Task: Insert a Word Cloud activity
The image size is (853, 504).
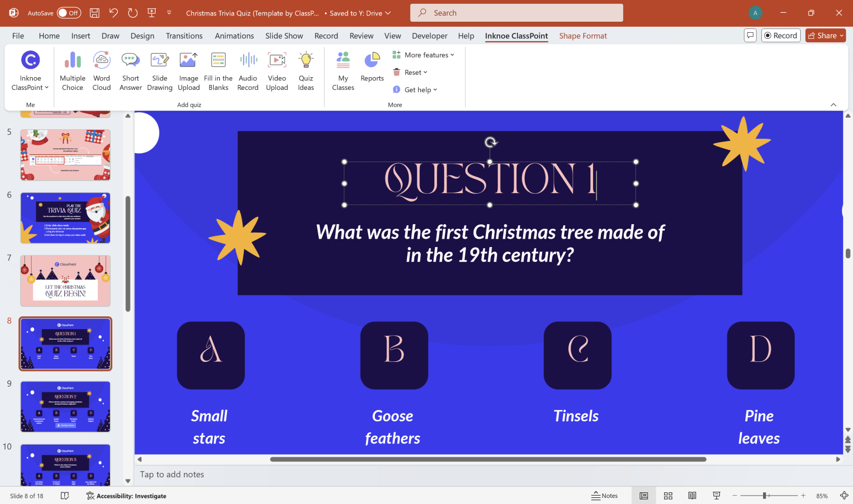Action: tap(102, 70)
